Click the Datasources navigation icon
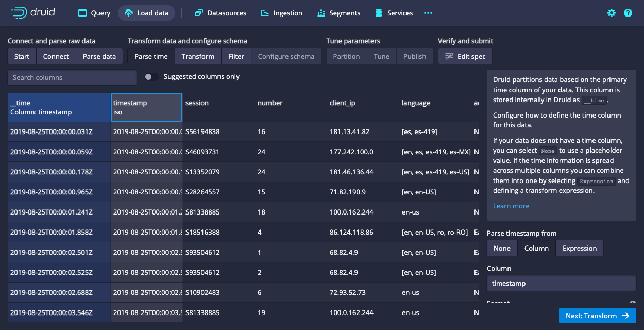 pos(198,13)
